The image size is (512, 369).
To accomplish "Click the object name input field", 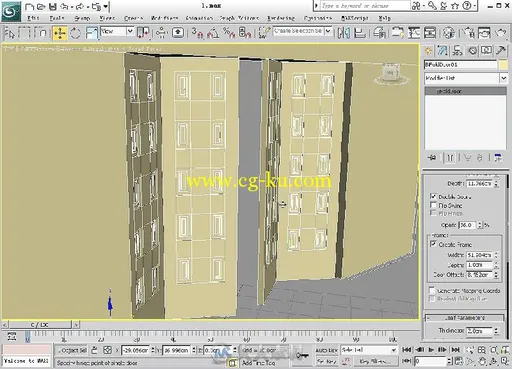I will coord(460,65).
